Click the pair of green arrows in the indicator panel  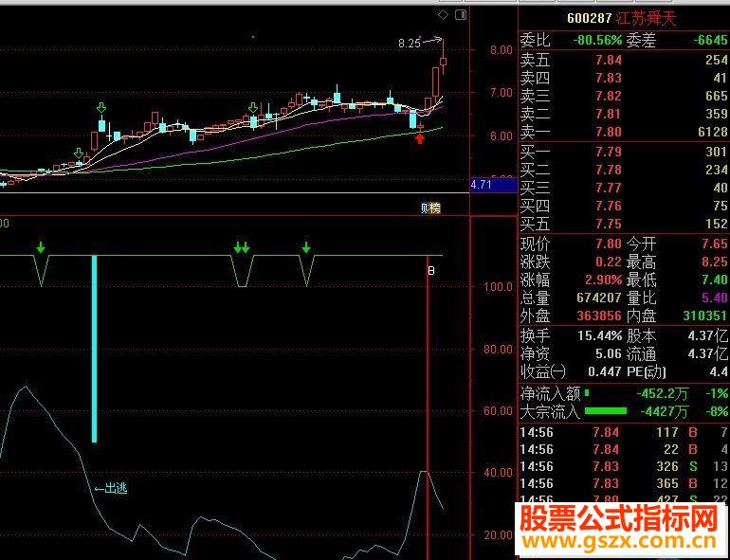pyautogui.click(x=242, y=247)
